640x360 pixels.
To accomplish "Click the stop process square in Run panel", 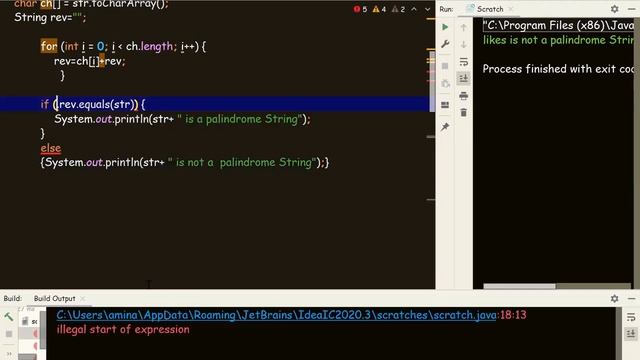I will click(445, 66).
